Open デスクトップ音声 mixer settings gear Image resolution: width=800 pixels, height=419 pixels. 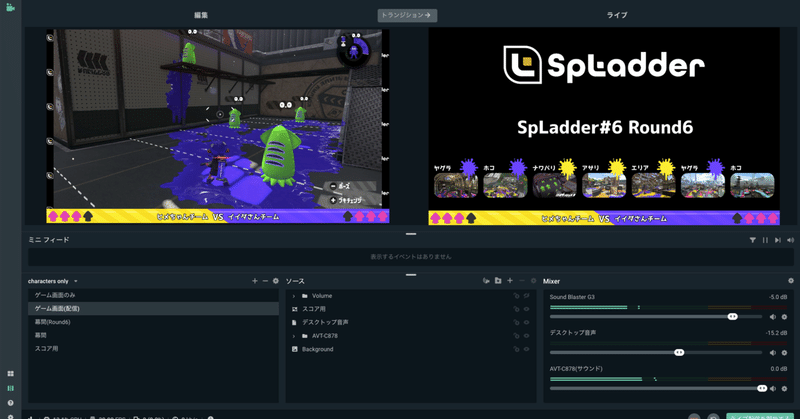(x=784, y=353)
